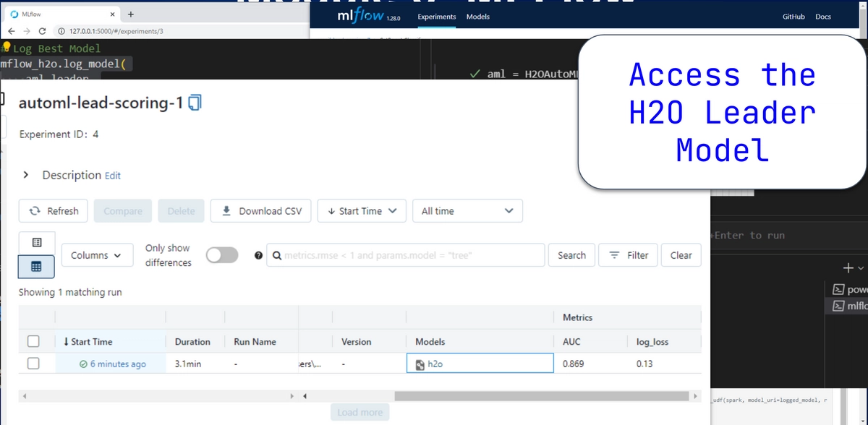Clear the search query

[x=681, y=255]
